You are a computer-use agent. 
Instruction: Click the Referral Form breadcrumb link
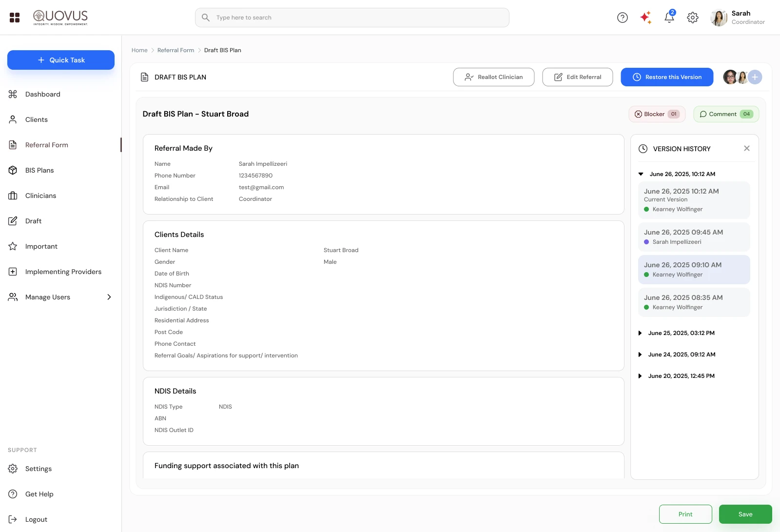pyautogui.click(x=175, y=50)
